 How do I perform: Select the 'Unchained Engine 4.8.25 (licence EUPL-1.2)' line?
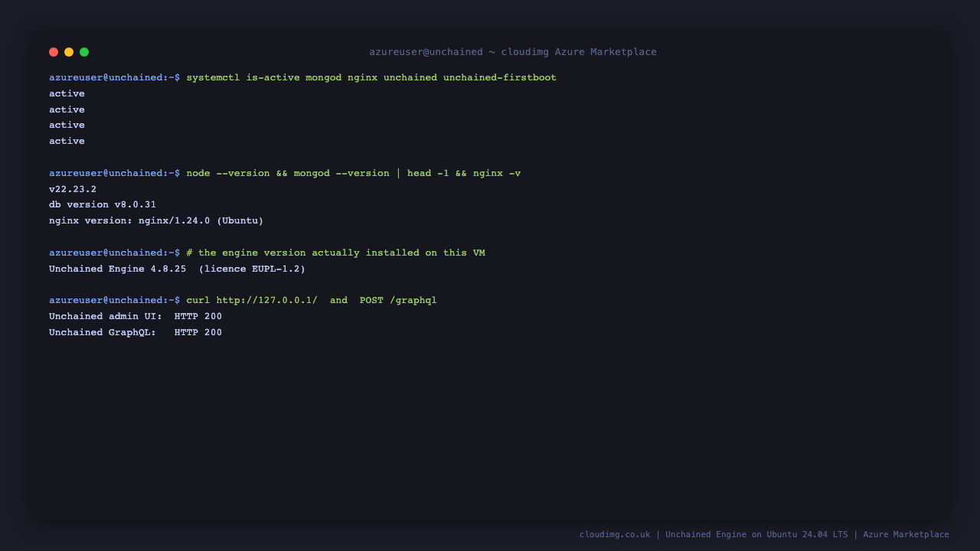(x=177, y=269)
